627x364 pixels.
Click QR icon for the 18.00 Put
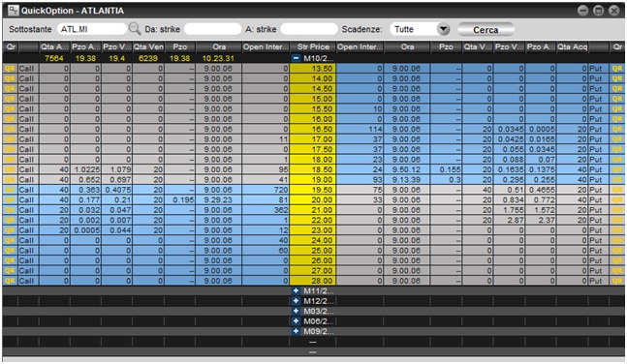pos(617,160)
